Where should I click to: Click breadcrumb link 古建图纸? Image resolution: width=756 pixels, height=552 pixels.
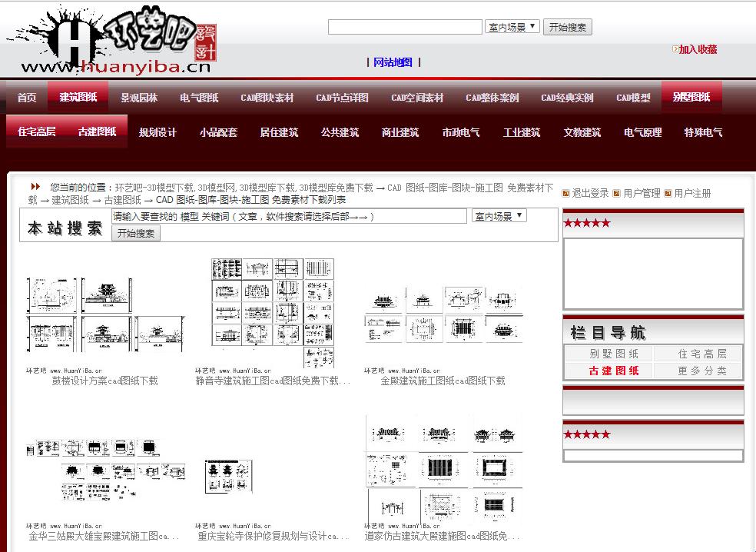(x=122, y=200)
